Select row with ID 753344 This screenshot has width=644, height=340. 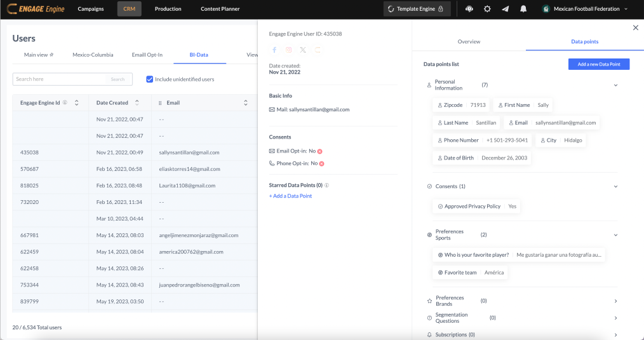tap(135, 285)
